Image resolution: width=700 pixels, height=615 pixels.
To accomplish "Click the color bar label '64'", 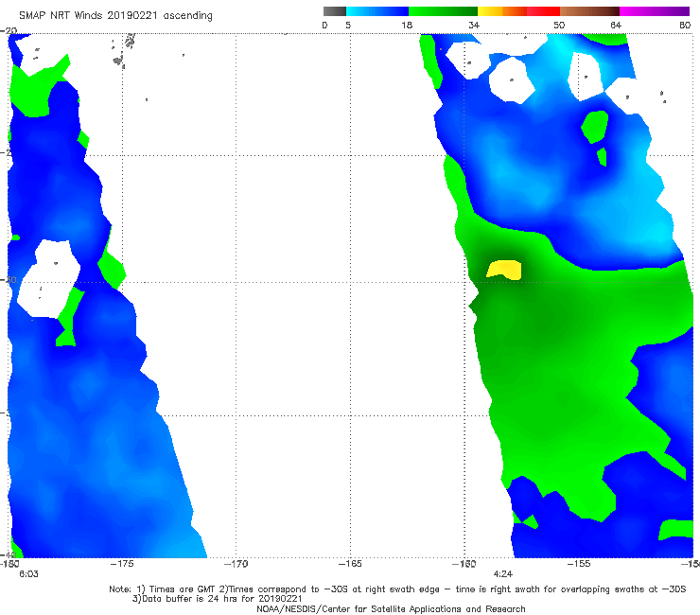I will (x=616, y=25).
